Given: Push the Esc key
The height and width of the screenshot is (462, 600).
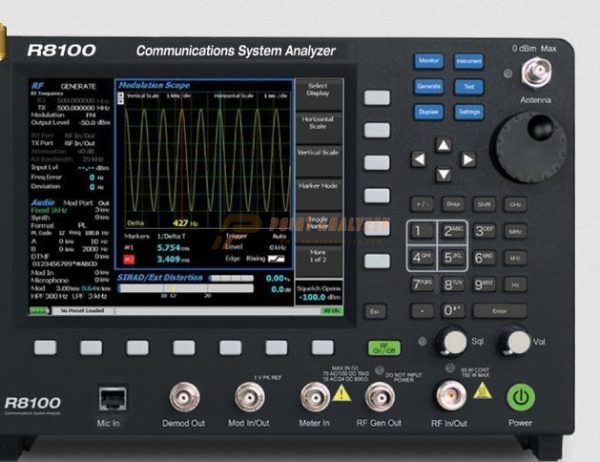Looking at the screenshot, I should [375, 312].
